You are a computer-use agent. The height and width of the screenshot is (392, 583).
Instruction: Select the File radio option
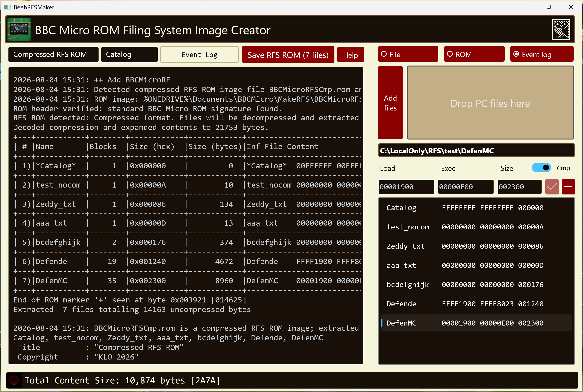408,54
